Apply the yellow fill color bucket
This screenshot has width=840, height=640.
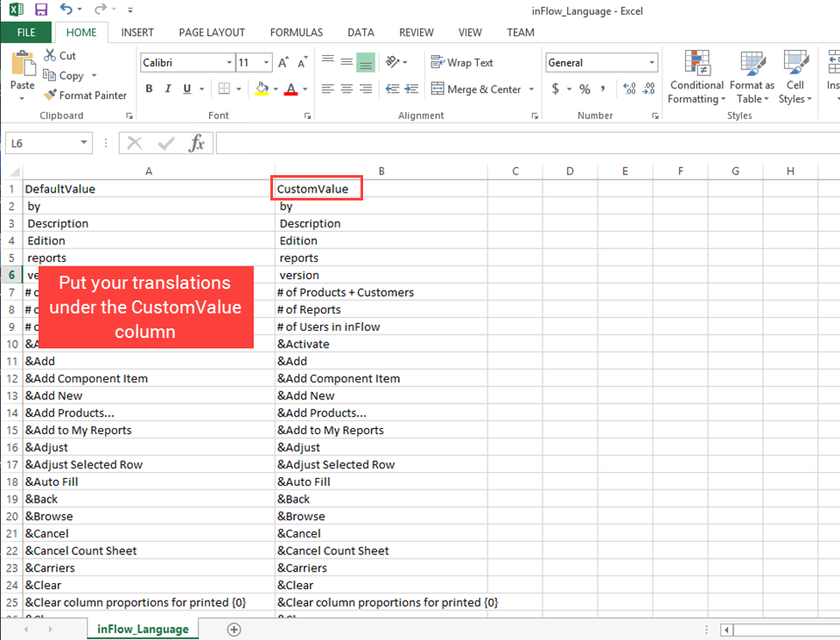click(262, 88)
